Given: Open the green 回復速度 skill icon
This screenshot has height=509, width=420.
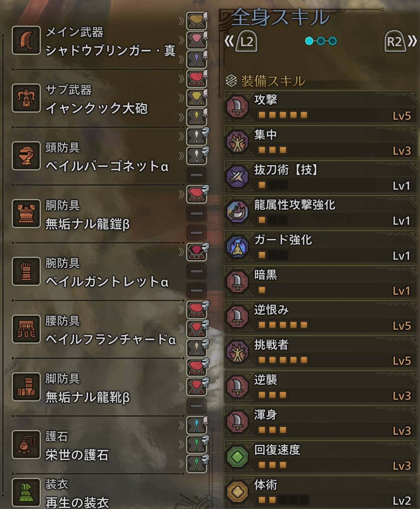Looking at the screenshot, I should (x=237, y=457).
